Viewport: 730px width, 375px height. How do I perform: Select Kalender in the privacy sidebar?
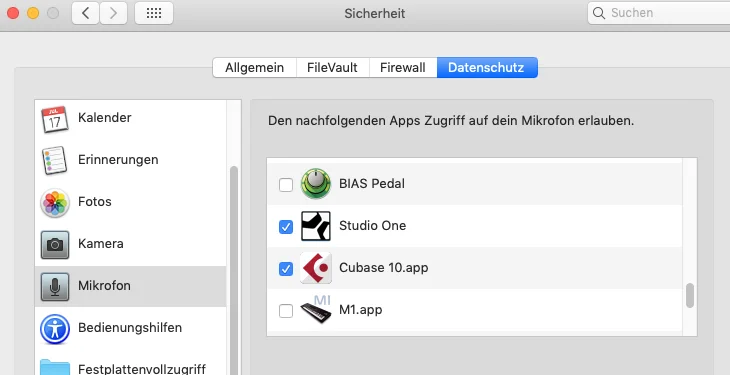click(130, 118)
